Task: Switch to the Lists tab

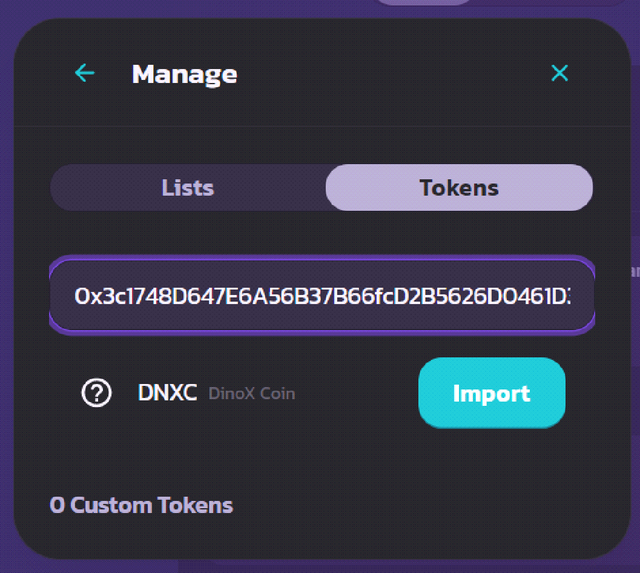Action: (x=188, y=188)
